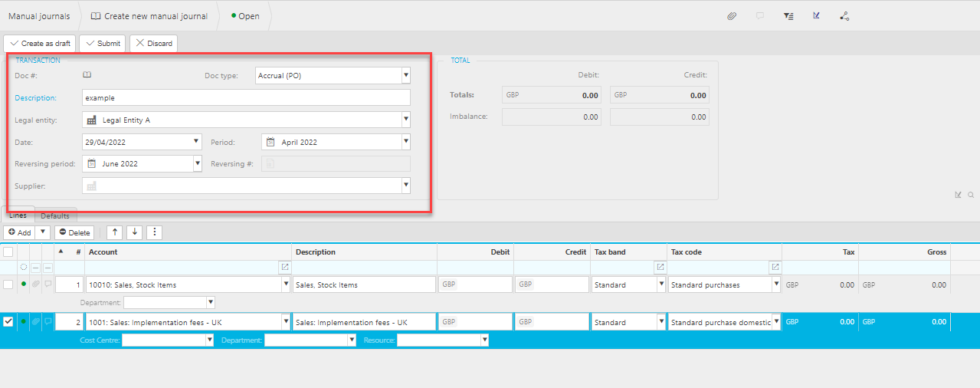This screenshot has height=388, width=980.
Task: Uncheck the row 2 Implementation fees checkbox
Action: coord(8,322)
